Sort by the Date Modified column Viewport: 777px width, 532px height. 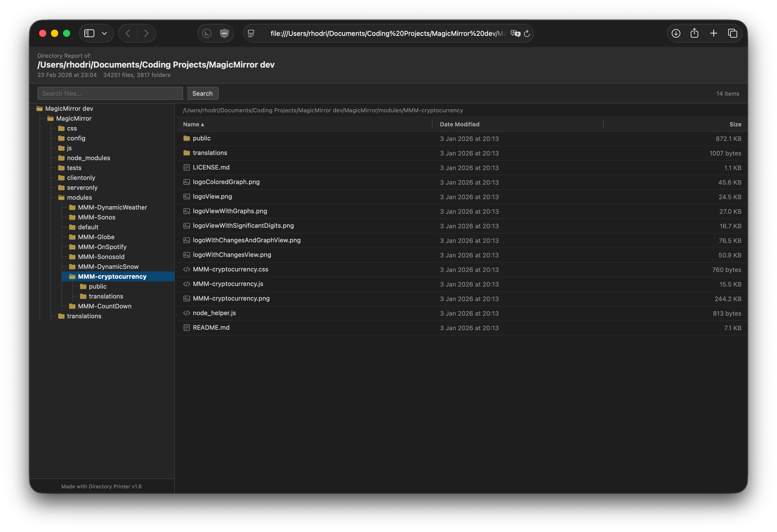(x=459, y=124)
